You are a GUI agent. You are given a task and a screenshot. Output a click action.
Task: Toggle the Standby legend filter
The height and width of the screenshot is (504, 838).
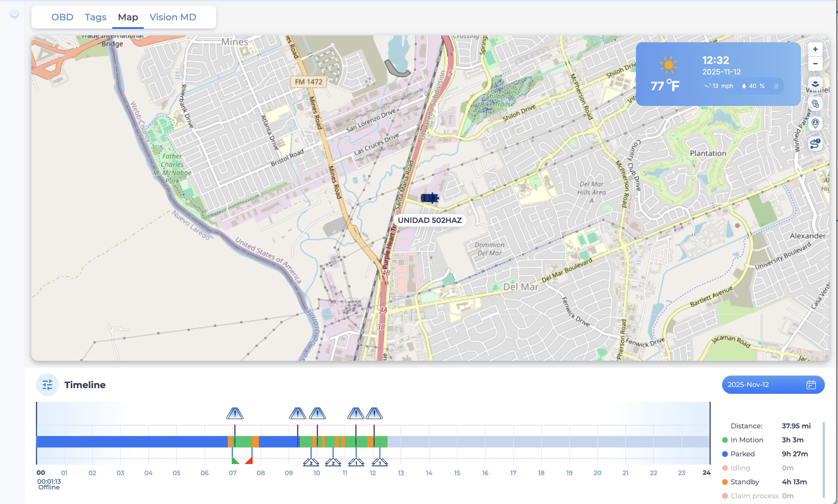point(744,482)
